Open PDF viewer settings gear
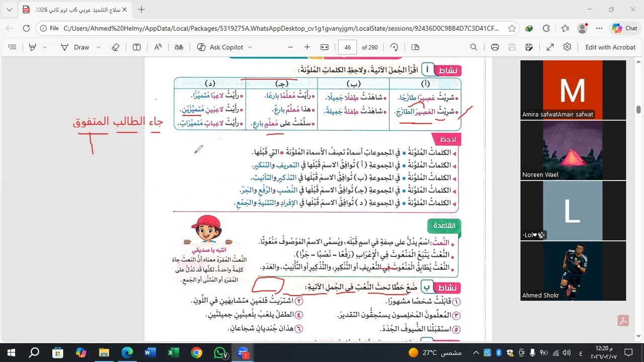644x362 pixels. coord(567,47)
